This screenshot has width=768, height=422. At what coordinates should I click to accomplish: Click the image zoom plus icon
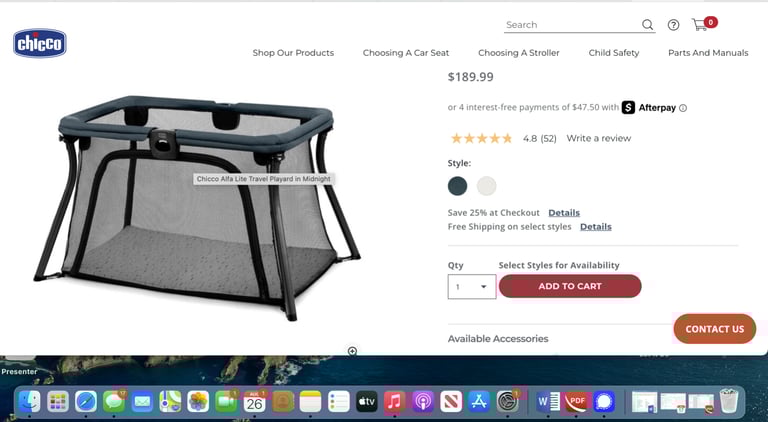pyautogui.click(x=352, y=351)
